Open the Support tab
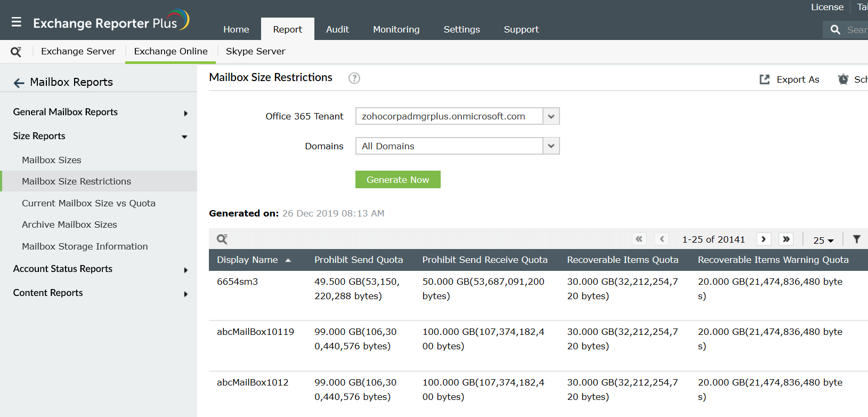The image size is (868, 417). coord(521,29)
